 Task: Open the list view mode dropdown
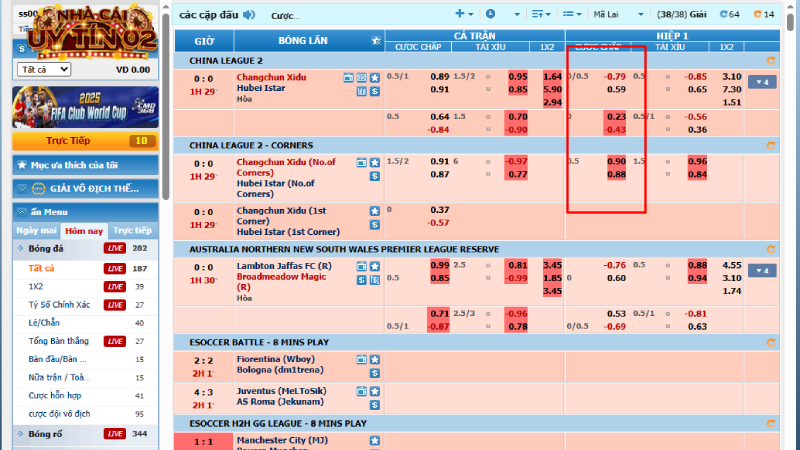[x=572, y=14]
